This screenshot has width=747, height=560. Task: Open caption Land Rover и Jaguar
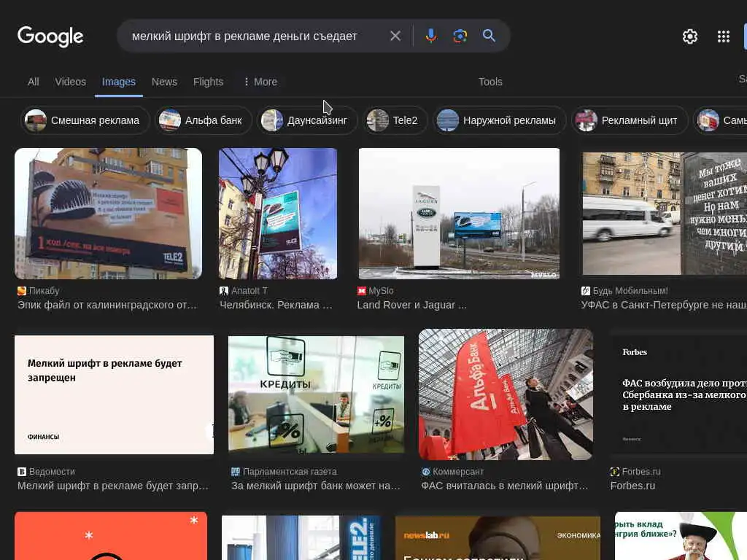(411, 305)
